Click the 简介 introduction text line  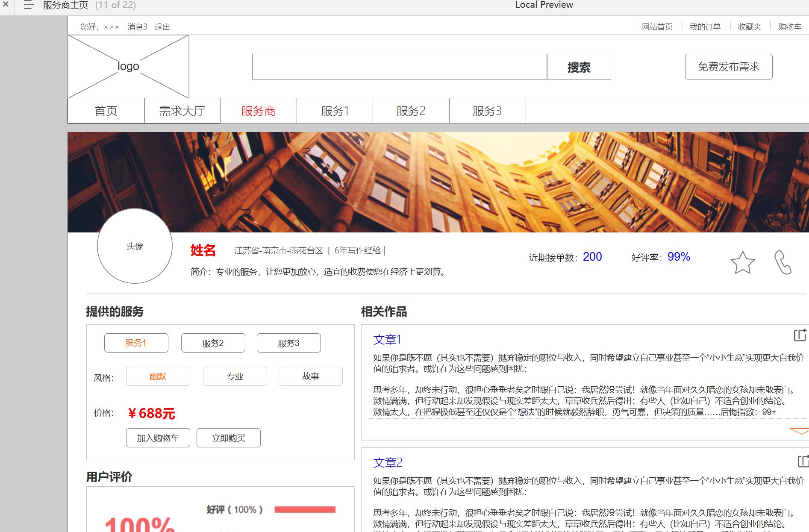point(319,272)
